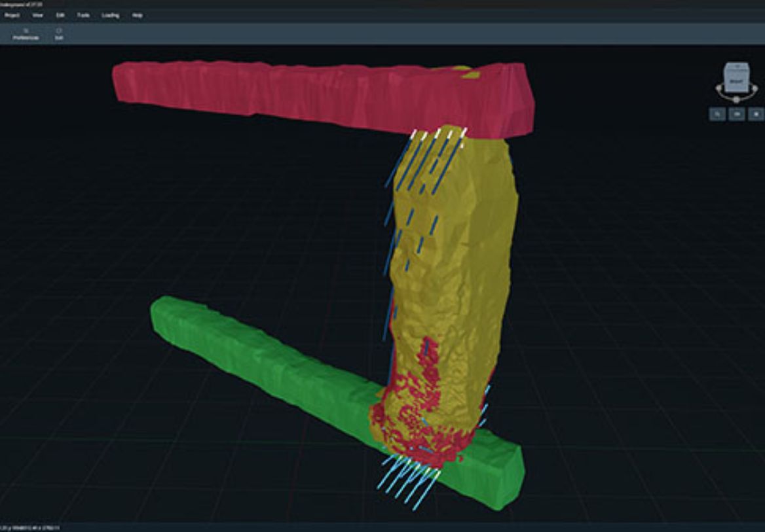Click the Preferences toolbar icon
The height and width of the screenshot is (532, 765).
coord(26,34)
